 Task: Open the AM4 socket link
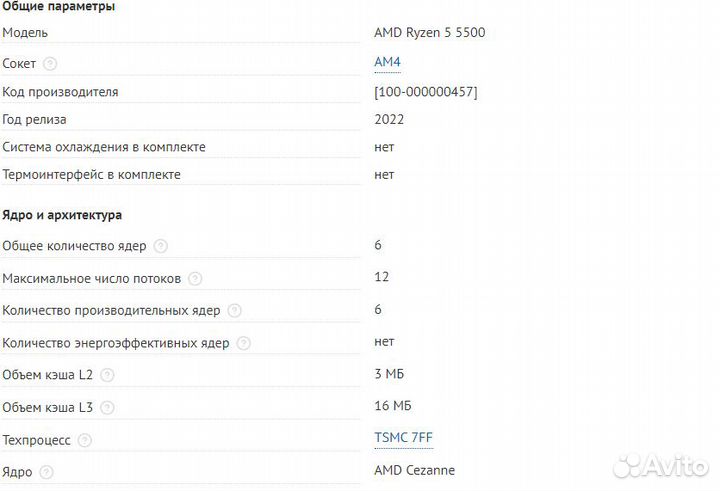coord(387,62)
